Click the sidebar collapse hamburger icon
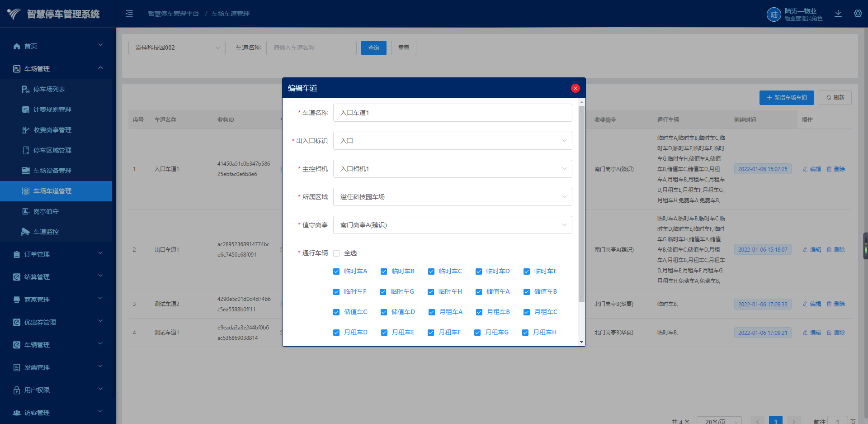Image resolution: width=868 pixels, height=424 pixels. tap(129, 14)
